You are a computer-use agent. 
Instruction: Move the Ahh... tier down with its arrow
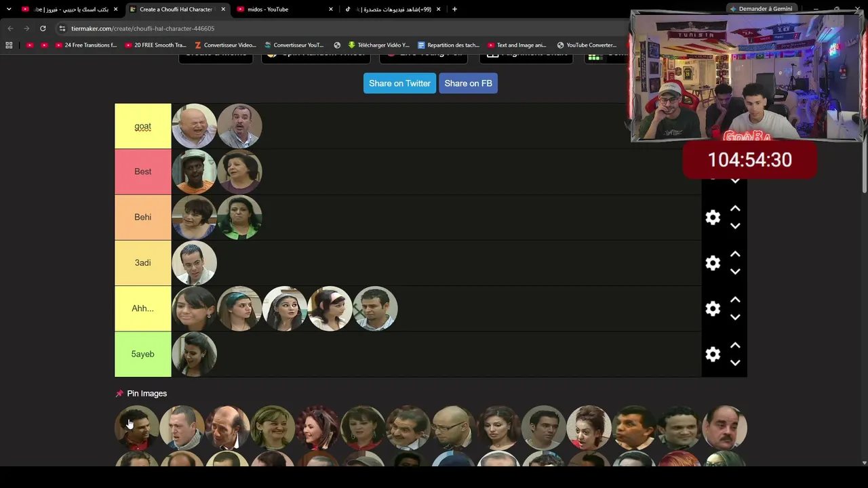(735, 317)
